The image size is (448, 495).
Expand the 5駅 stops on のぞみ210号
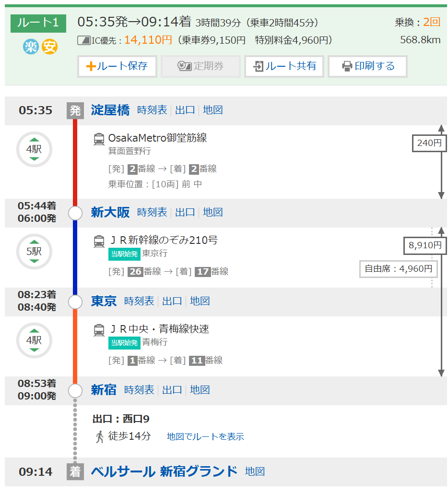click(34, 252)
